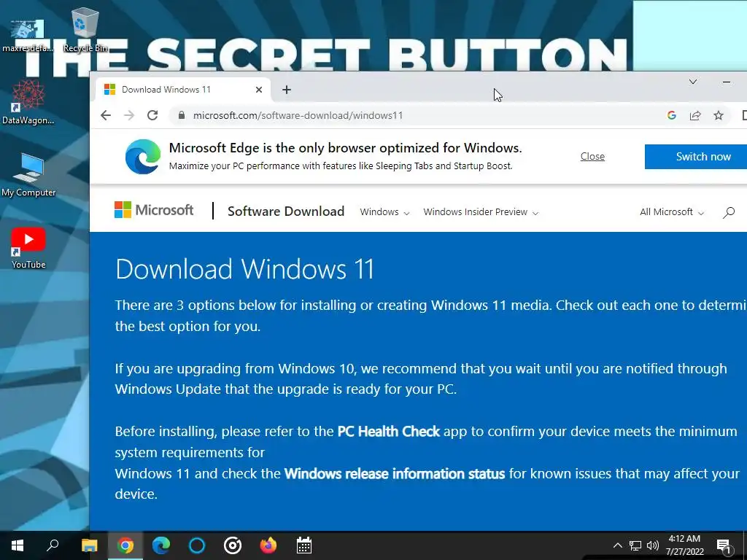Open Windows release information status link
747x560 pixels.
(395, 474)
